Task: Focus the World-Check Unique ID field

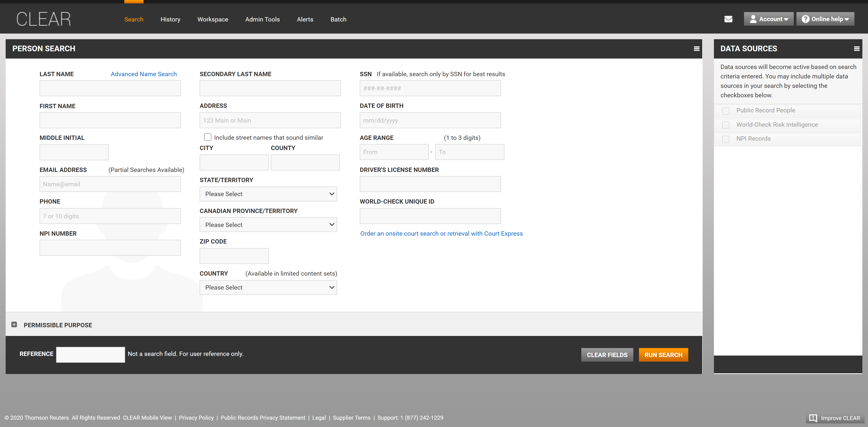Action: pos(430,216)
